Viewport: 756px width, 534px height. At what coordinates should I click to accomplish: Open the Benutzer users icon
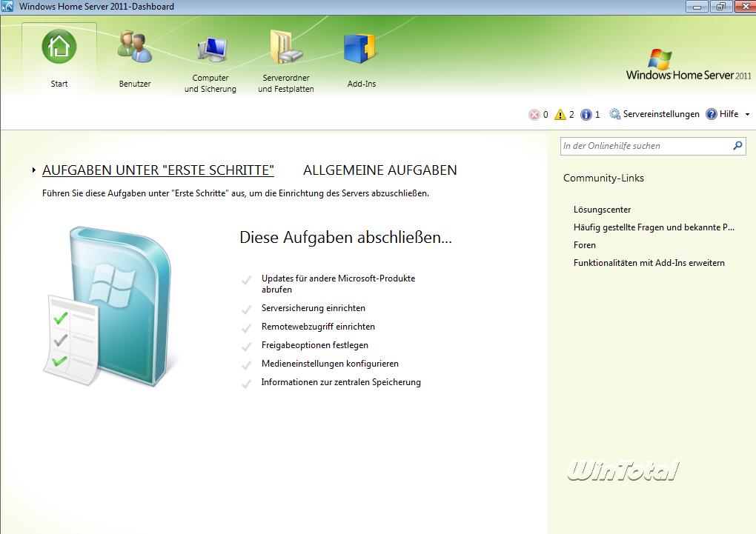pos(135,47)
